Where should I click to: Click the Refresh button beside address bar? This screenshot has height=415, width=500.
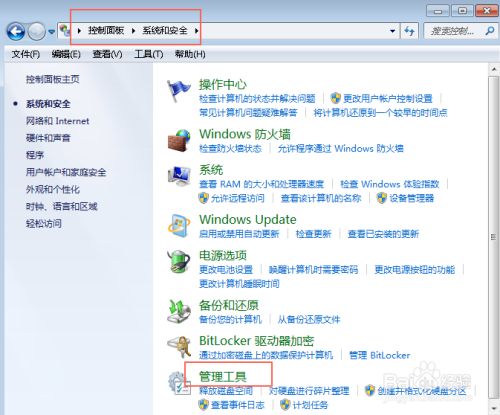(409, 31)
